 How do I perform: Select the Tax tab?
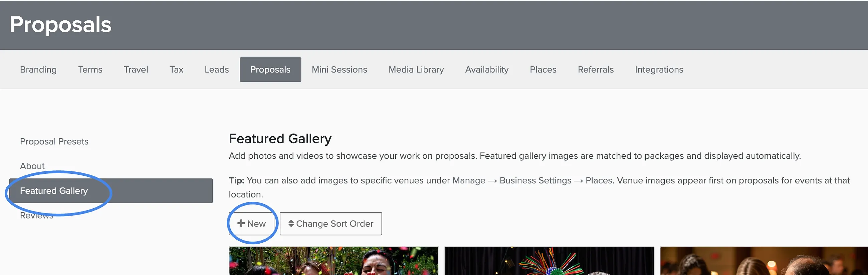coord(176,70)
